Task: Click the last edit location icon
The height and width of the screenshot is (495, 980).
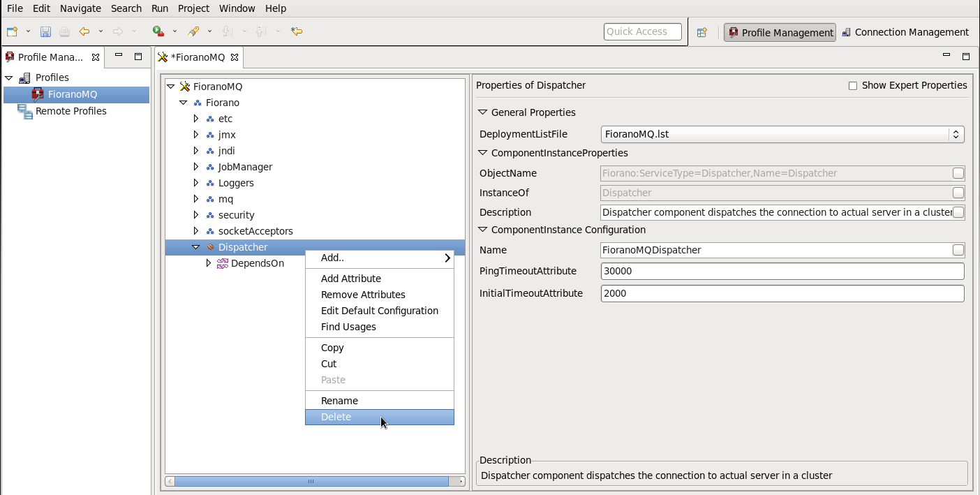Action: (297, 31)
